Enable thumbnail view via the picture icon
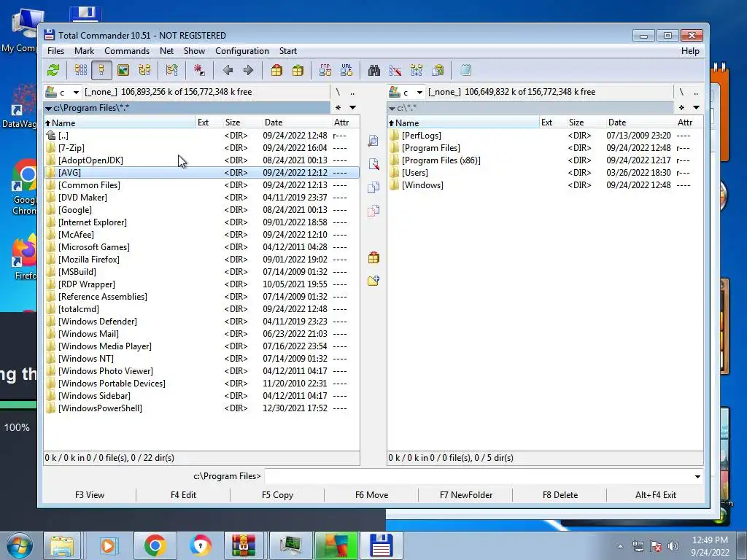 pos(123,71)
